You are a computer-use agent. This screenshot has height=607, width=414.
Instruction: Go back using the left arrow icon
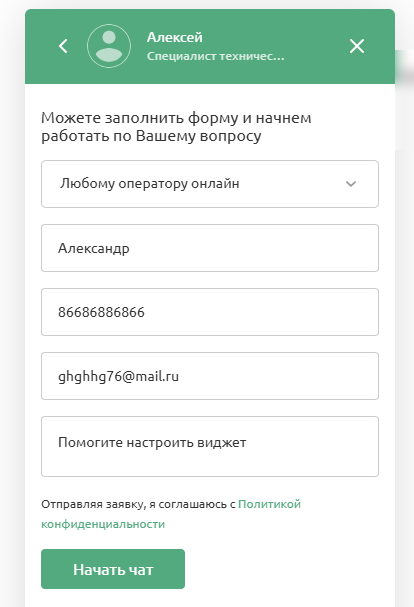(63, 46)
